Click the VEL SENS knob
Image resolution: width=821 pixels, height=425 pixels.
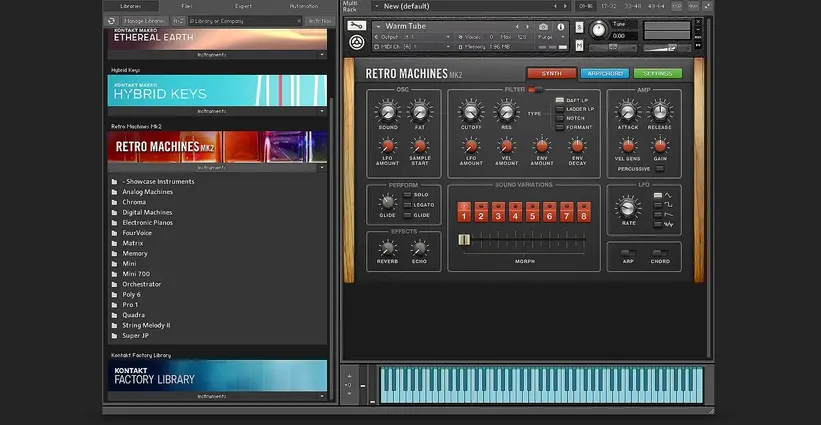627,146
